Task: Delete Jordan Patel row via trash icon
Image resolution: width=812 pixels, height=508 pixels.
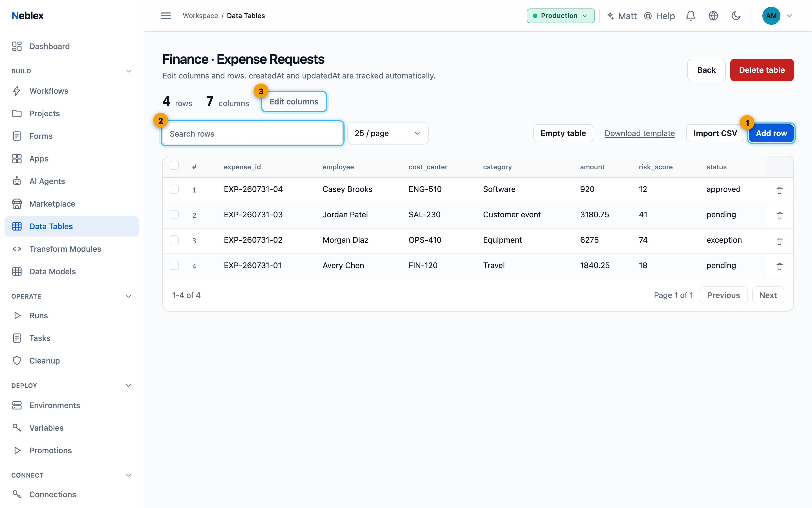Action: click(x=780, y=216)
